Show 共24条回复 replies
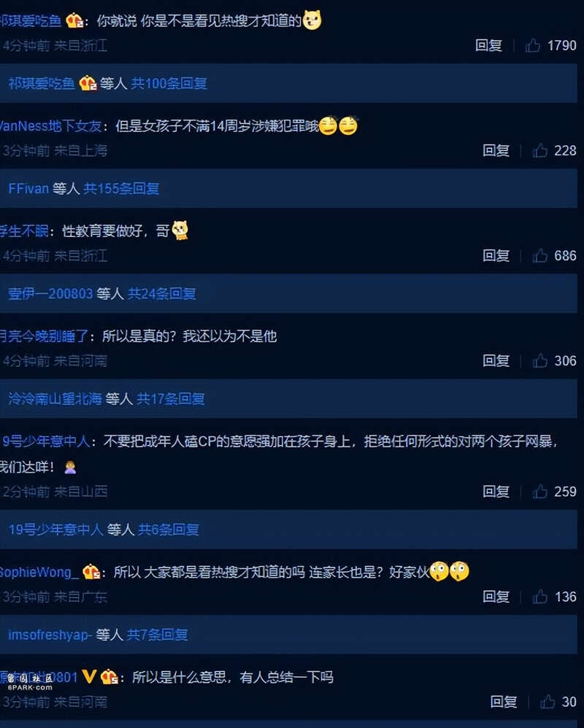584x728 pixels. tap(161, 293)
